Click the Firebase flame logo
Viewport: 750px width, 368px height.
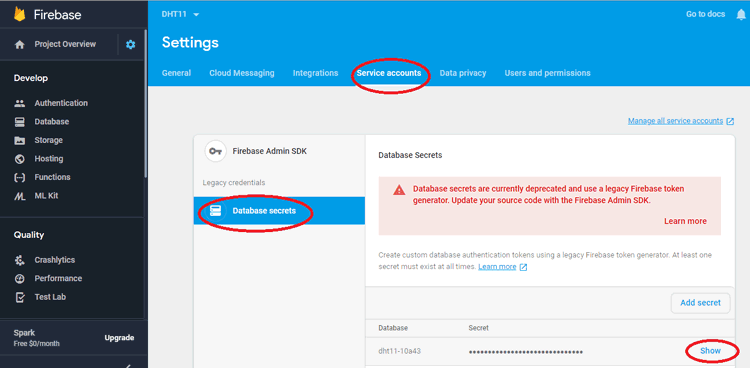[20, 14]
